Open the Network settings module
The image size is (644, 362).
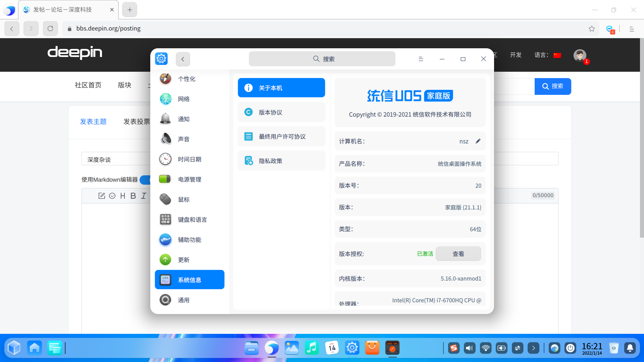[183, 99]
